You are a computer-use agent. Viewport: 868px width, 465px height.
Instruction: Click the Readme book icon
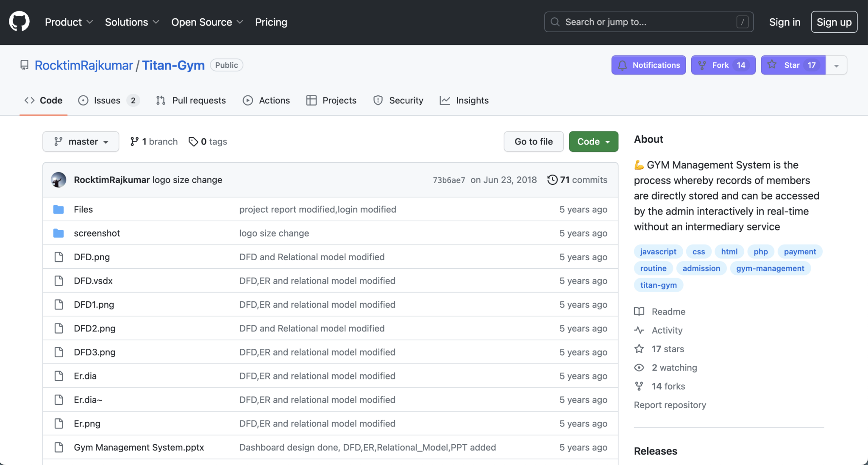639,312
